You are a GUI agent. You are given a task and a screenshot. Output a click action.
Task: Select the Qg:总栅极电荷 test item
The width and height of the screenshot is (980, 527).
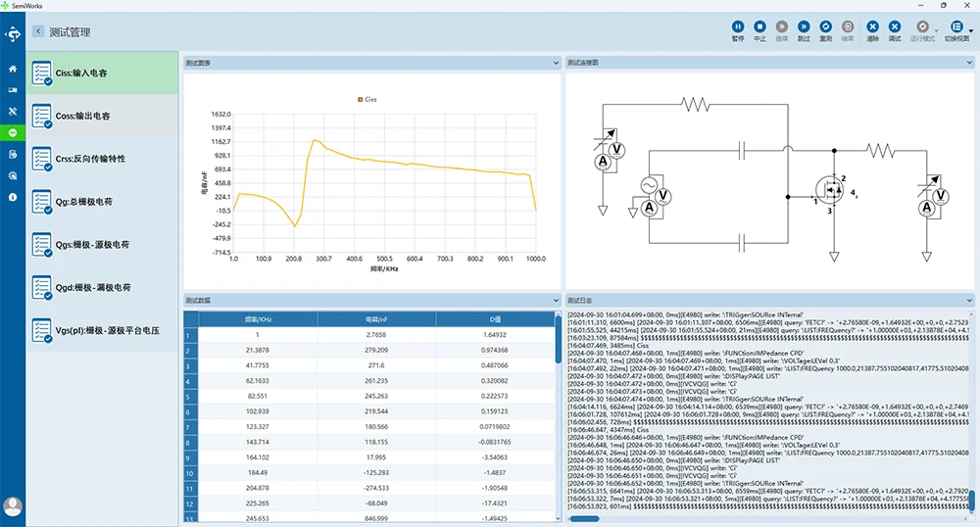point(83,202)
